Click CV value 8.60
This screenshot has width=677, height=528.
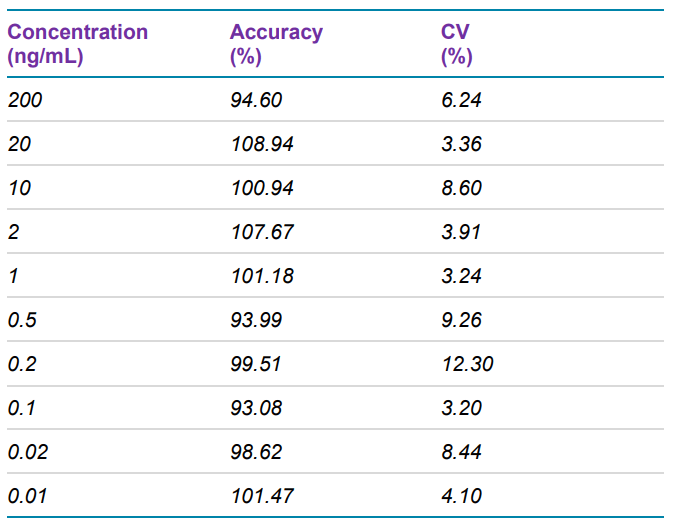coord(461,188)
